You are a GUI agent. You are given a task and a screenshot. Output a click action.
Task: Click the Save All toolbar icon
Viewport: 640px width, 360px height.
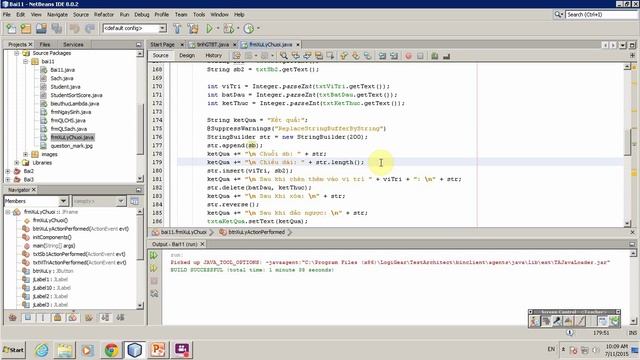pyautogui.click(x=57, y=29)
